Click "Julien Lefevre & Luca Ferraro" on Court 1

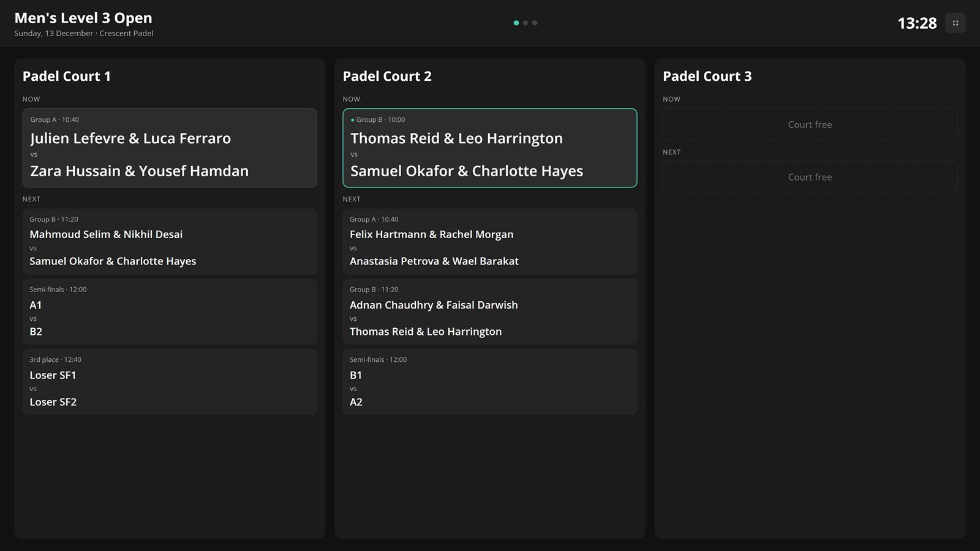click(x=130, y=138)
